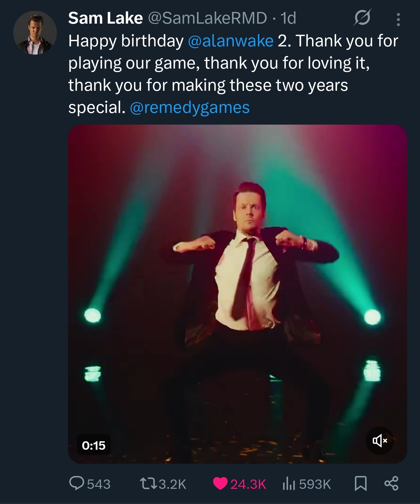Unlike the tweet with the pink heart
The height and width of the screenshot is (504, 420).
[x=220, y=484]
